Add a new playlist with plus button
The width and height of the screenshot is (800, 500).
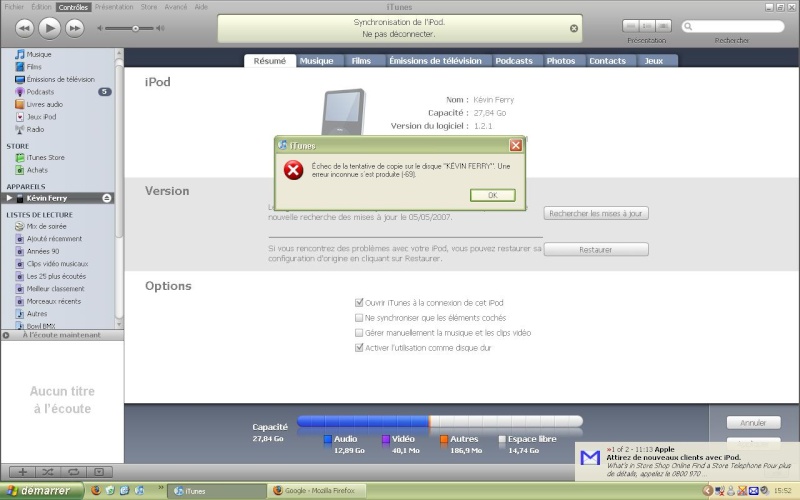[22, 472]
